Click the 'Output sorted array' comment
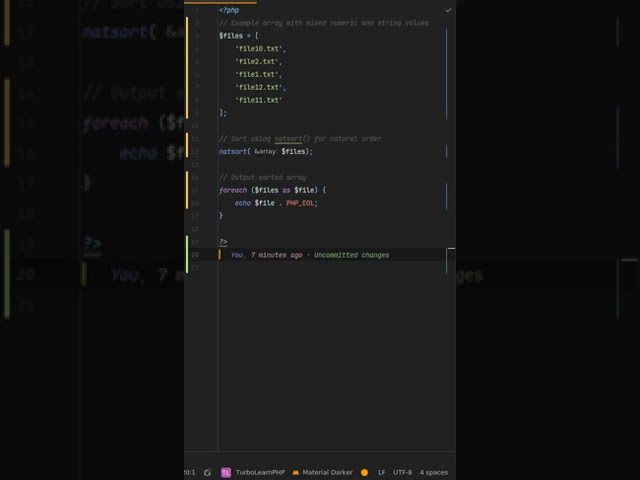640x480 pixels. coord(263,178)
